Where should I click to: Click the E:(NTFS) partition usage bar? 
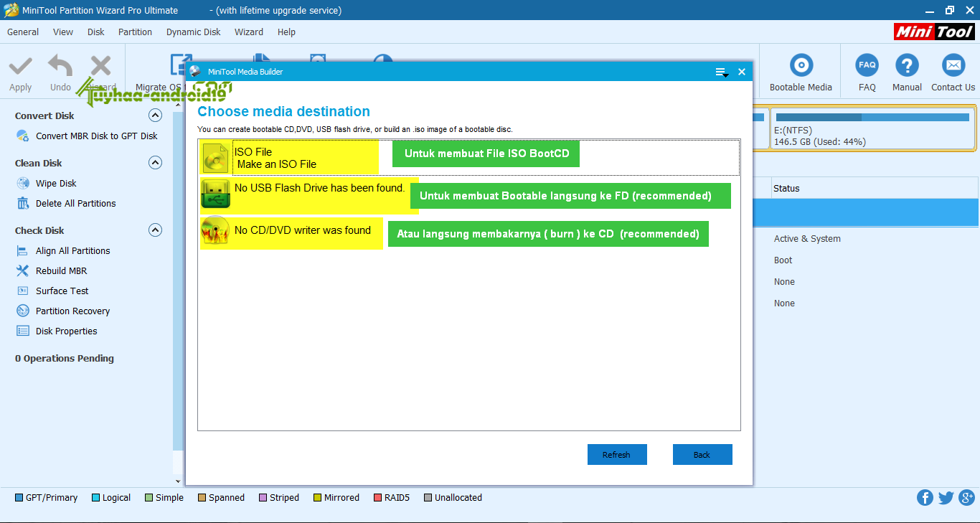pos(872,117)
